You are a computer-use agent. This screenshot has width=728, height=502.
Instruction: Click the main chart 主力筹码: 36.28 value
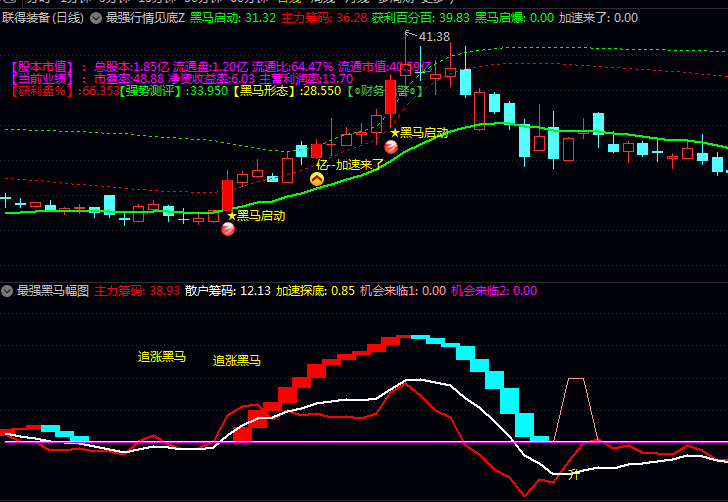click(x=324, y=18)
